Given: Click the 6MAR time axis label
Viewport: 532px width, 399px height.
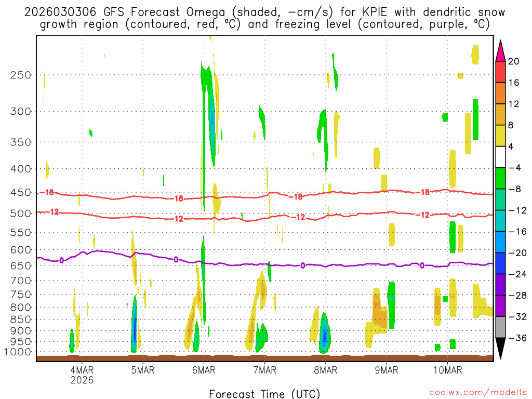Looking at the screenshot, I should (204, 370).
